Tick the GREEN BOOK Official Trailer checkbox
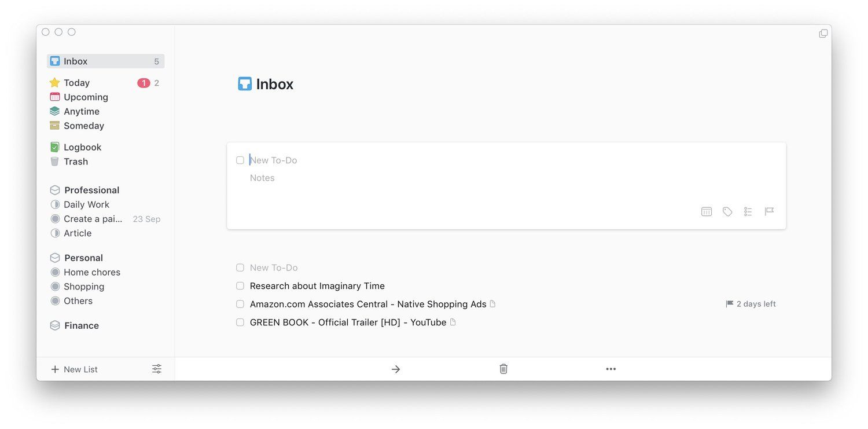The height and width of the screenshot is (429, 868). coord(240,322)
